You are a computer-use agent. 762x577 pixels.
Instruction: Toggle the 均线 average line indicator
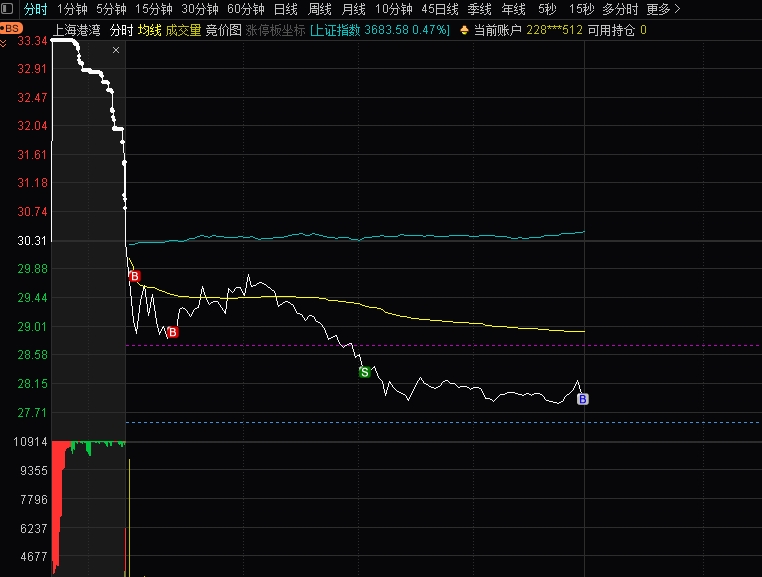[x=150, y=30]
